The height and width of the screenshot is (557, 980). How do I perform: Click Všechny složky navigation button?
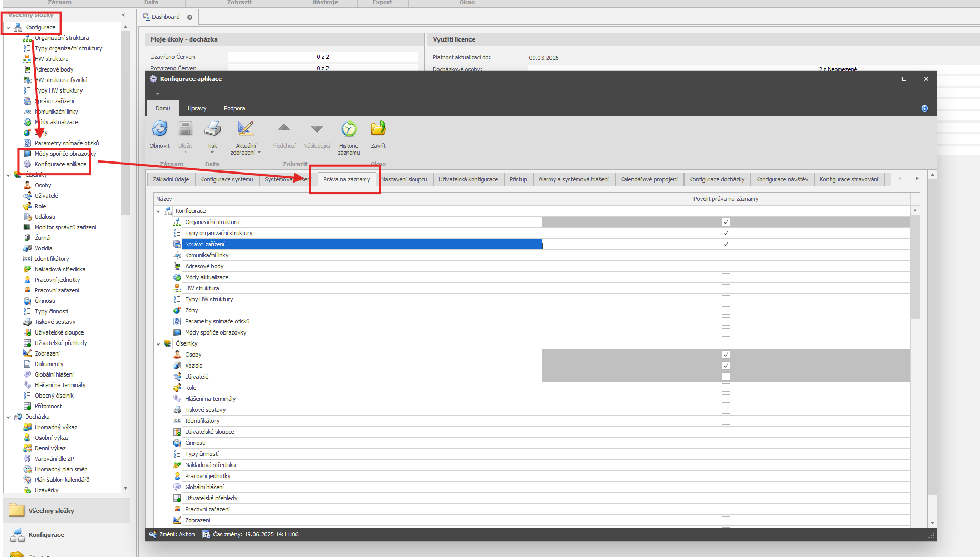(67, 511)
